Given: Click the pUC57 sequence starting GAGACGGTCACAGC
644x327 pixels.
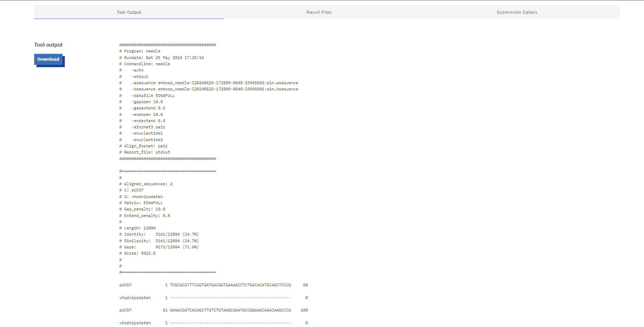Looking at the screenshot, I should (x=230, y=310).
